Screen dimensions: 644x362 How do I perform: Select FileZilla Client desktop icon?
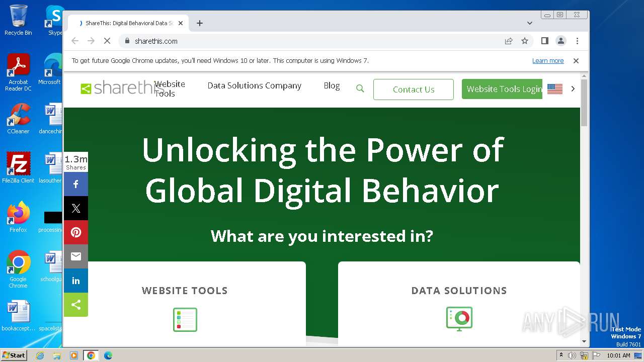click(x=18, y=168)
